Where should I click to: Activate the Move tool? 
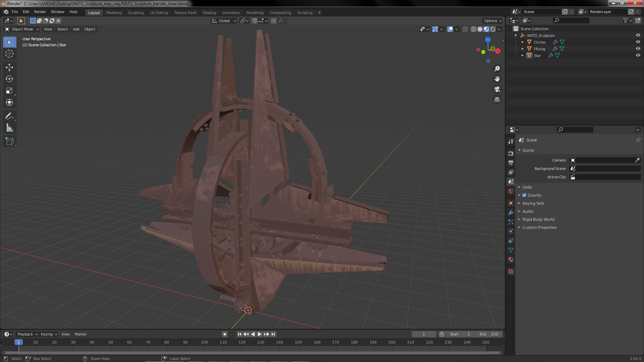pos(9,67)
